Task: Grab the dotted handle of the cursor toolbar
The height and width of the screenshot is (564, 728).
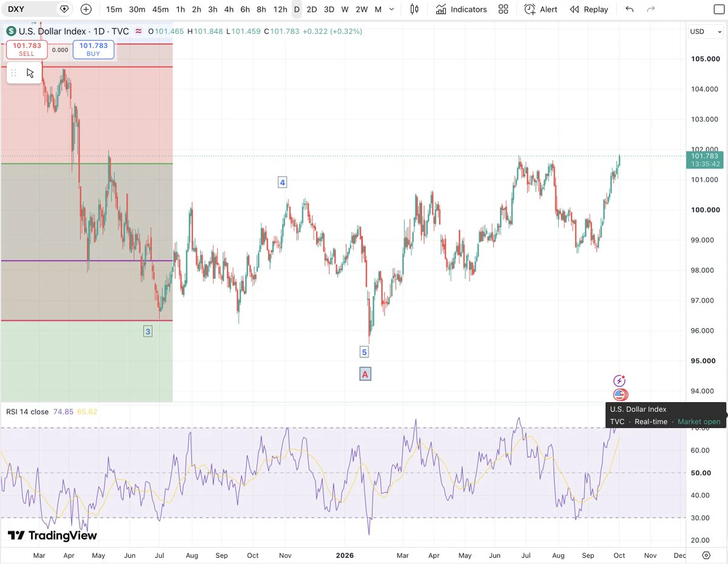Action: tap(14, 73)
